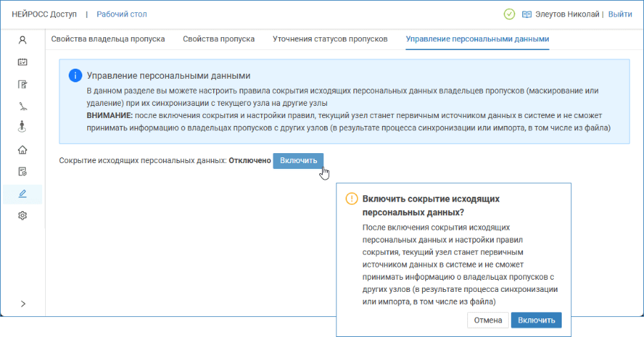Open the documentation book icon
This screenshot has width=644, height=337.
tap(527, 14)
